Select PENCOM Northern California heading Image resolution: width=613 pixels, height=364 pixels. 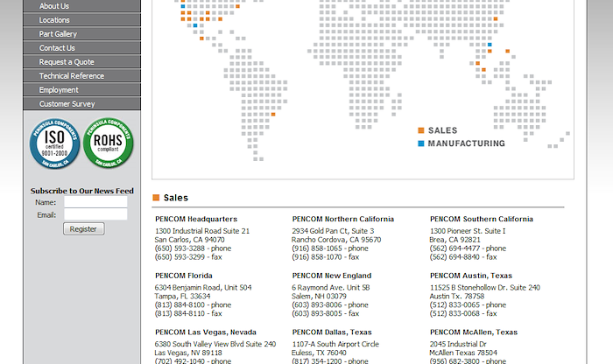(343, 219)
